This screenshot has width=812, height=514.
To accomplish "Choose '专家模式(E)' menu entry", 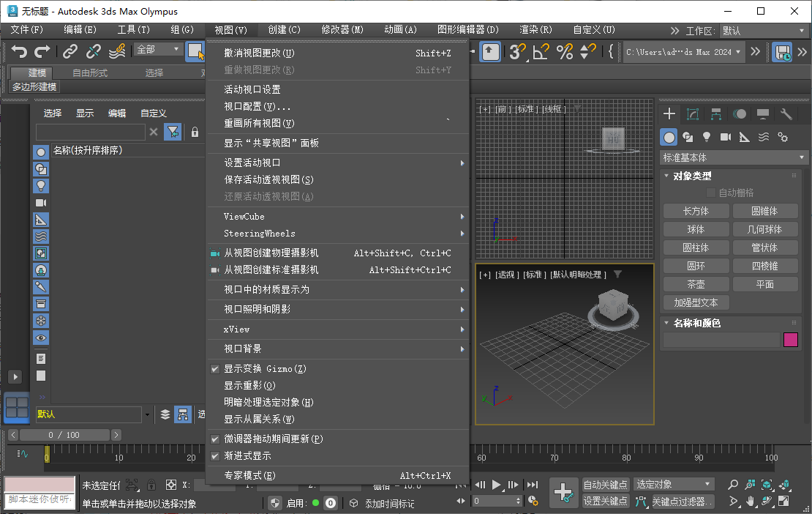I will click(x=338, y=476).
